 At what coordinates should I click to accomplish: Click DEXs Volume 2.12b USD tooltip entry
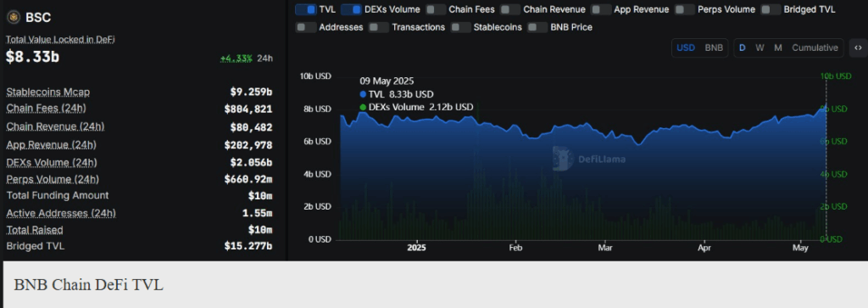pos(416,107)
